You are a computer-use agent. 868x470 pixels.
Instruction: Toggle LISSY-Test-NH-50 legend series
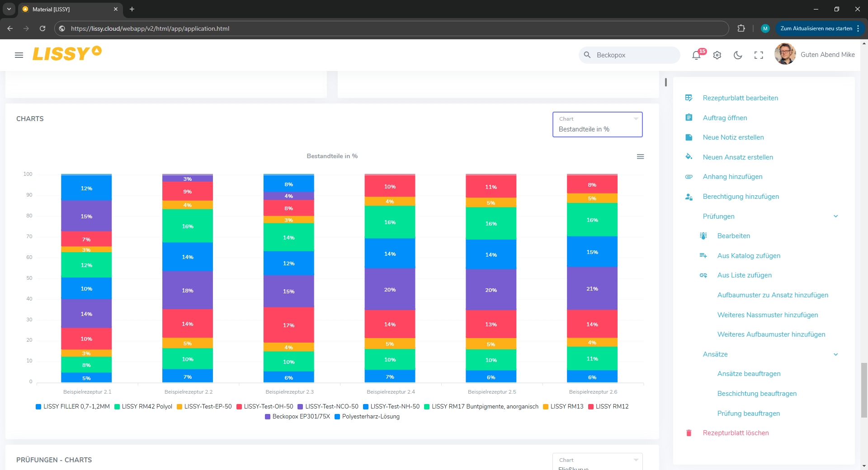pos(391,407)
